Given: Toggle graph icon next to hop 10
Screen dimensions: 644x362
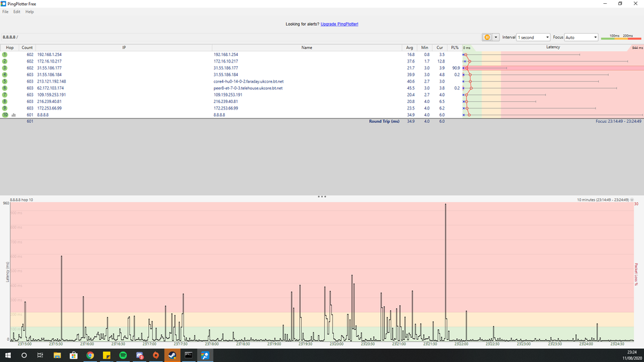Looking at the screenshot, I should tap(14, 115).
